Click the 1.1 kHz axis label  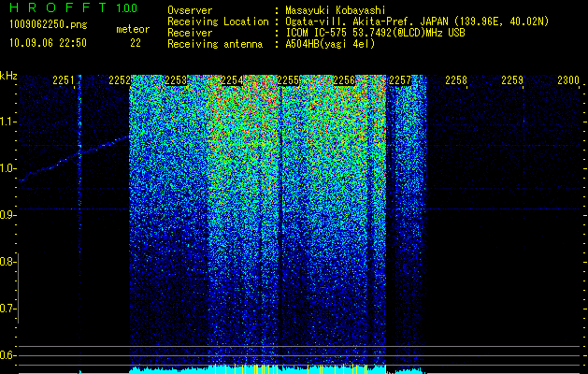(7, 122)
